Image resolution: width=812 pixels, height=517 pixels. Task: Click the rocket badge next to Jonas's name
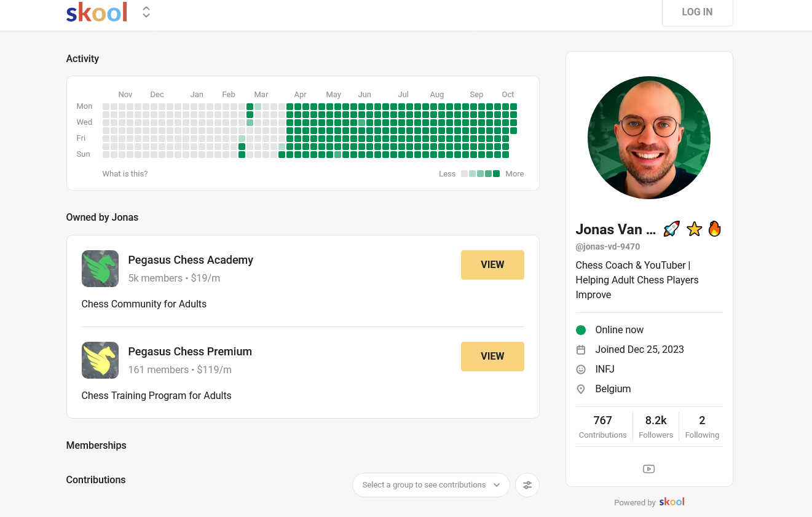[x=672, y=229]
